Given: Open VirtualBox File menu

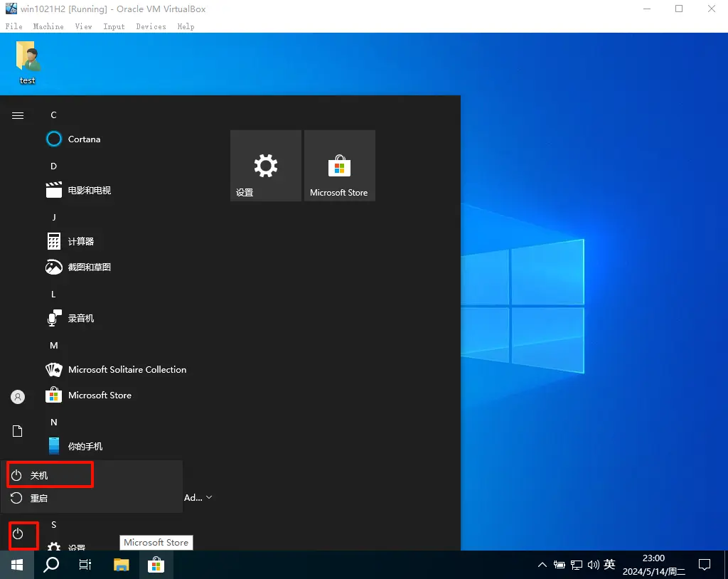Looking at the screenshot, I should pyautogui.click(x=14, y=26).
